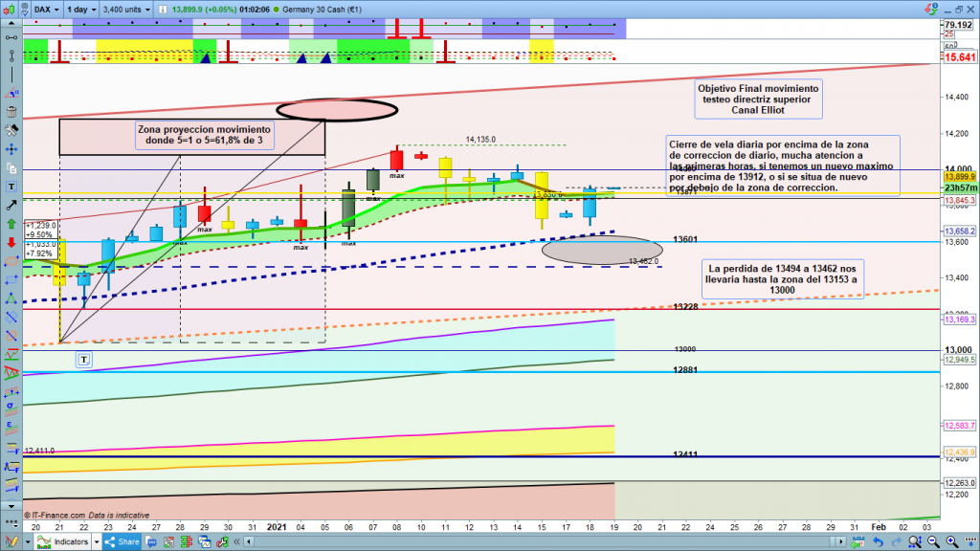Image resolution: width=980 pixels, height=551 pixels.
Task: Select the green up-arrow drawing tool
Action: click(11, 224)
